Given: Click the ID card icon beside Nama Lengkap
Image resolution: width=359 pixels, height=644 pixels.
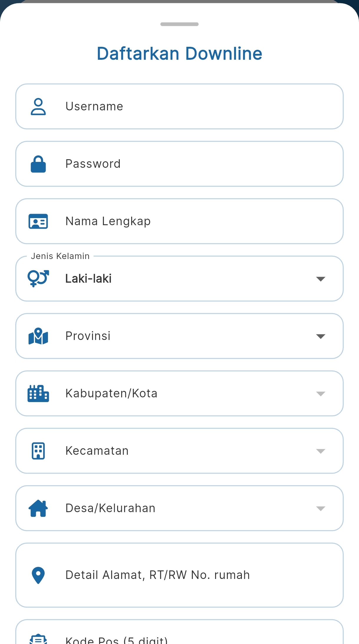Looking at the screenshot, I should 38,221.
